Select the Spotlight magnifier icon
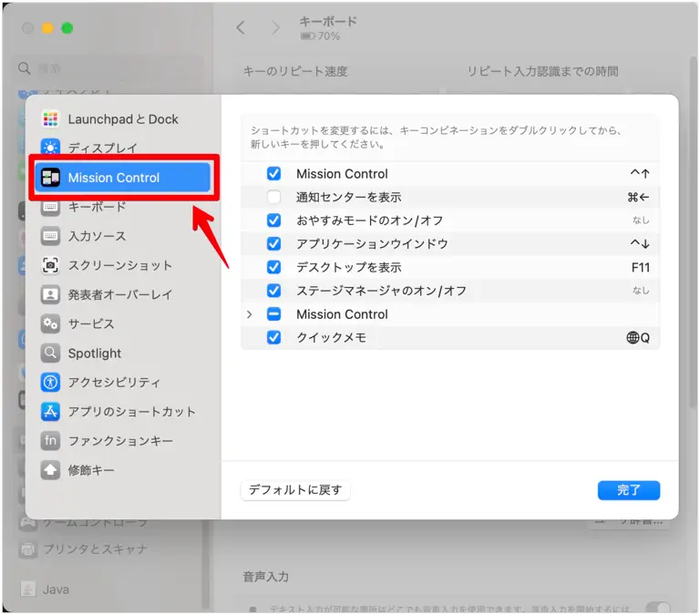The image size is (700, 615). pyautogui.click(x=50, y=354)
